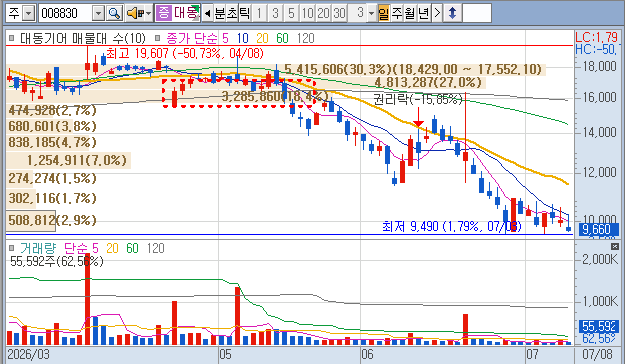This screenshot has height=364, width=625.
Task: Click the 거래량 volume panel label
Action: (x=38, y=248)
